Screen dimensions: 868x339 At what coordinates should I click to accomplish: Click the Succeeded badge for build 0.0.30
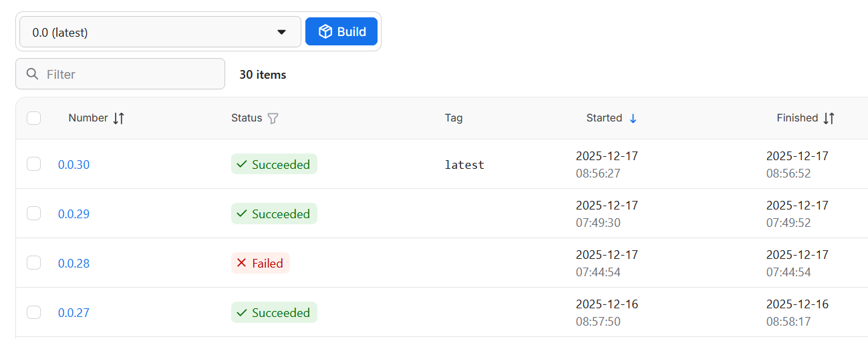pos(274,164)
